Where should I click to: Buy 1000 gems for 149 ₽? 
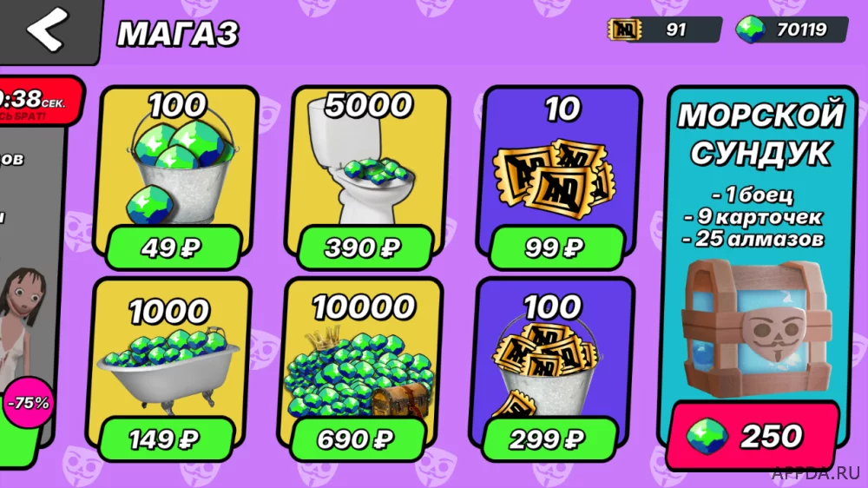pyautogui.click(x=166, y=439)
